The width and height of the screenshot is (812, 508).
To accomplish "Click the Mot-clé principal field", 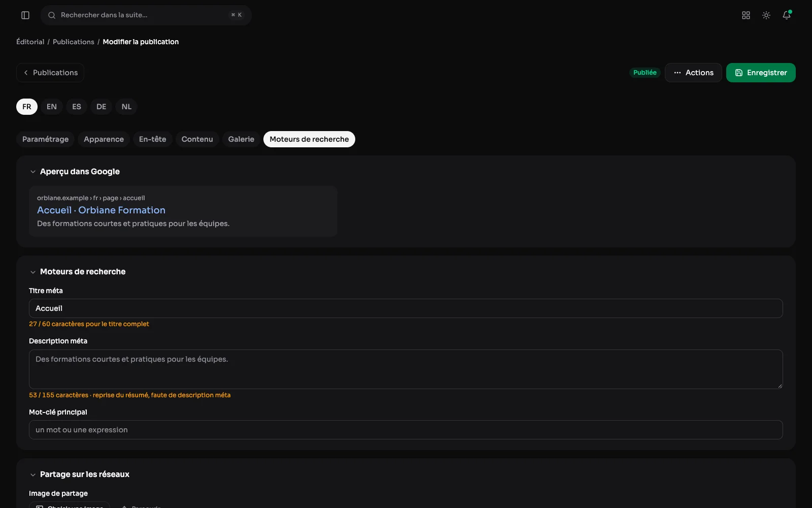I will pyautogui.click(x=406, y=430).
